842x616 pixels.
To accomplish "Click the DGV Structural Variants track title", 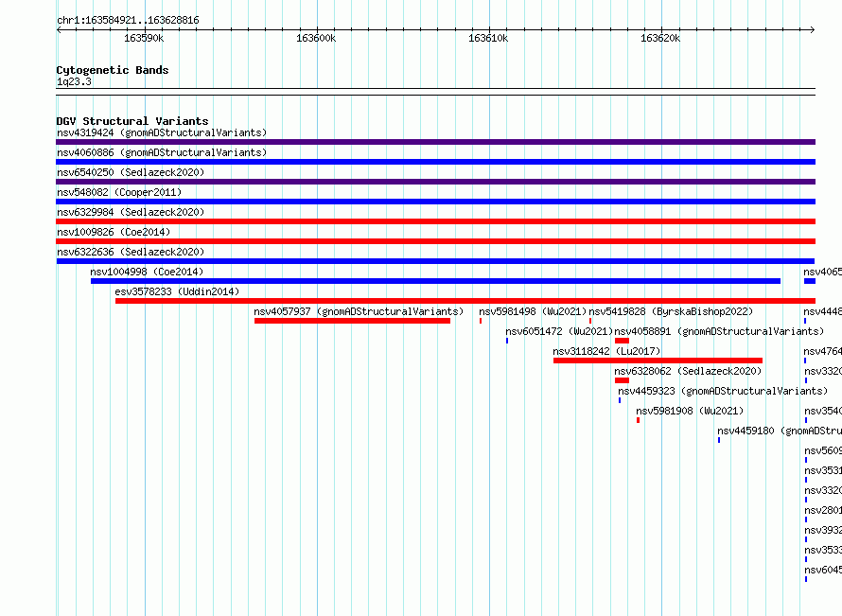I will point(132,121).
